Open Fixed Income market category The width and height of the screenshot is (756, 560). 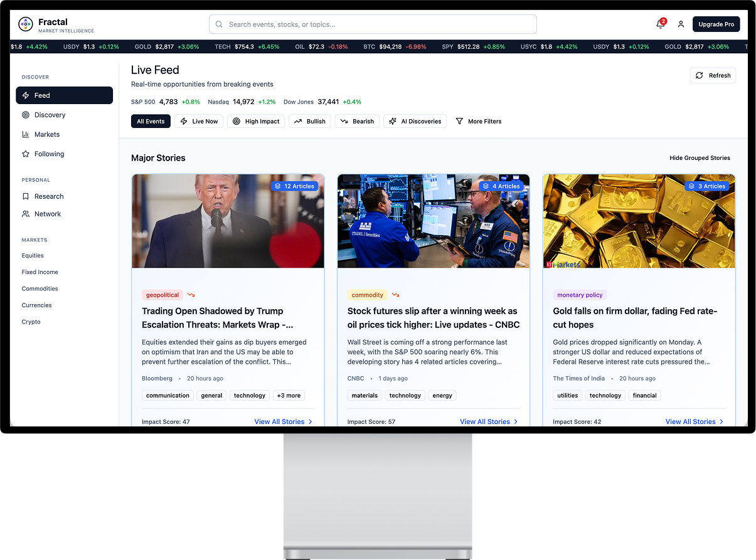tap(40, 272)
